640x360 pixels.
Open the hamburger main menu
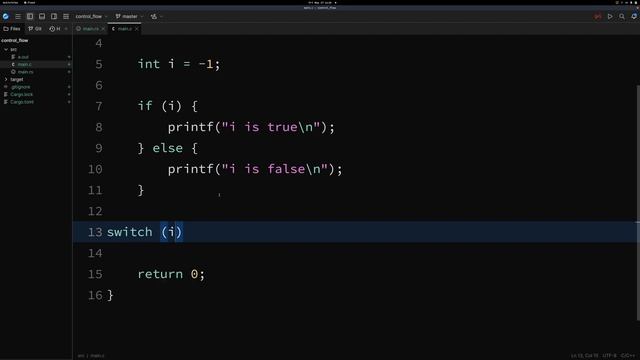pos(18,16)
